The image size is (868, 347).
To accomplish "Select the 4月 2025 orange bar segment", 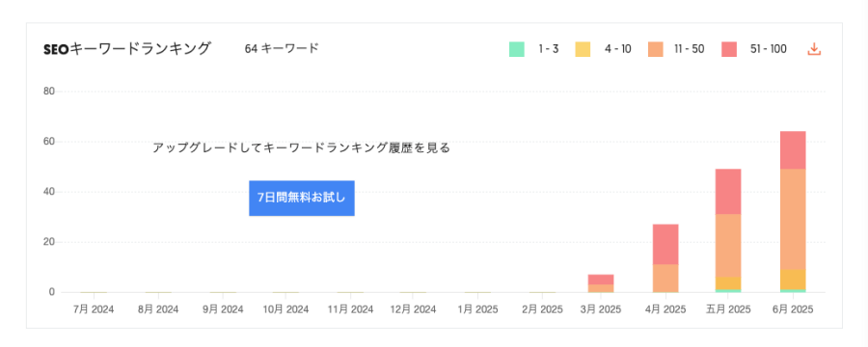I will tap(665, 279).
